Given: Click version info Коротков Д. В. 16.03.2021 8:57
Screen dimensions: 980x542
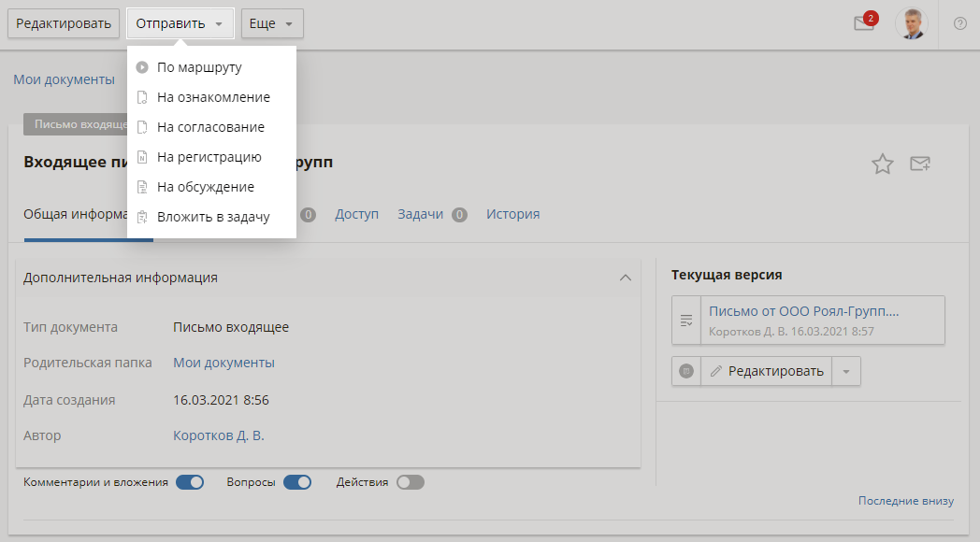Looking at the screenshot, I should [791, 332].
